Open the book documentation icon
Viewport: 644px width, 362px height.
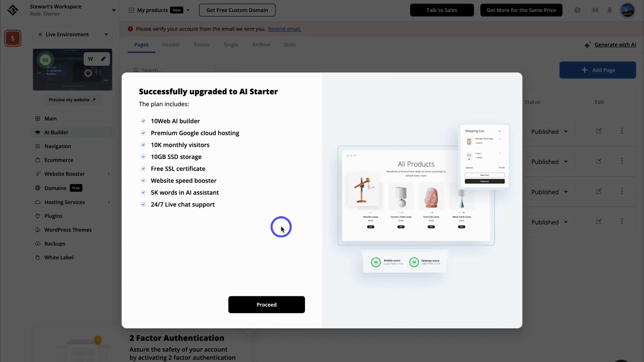coord(595,10)
